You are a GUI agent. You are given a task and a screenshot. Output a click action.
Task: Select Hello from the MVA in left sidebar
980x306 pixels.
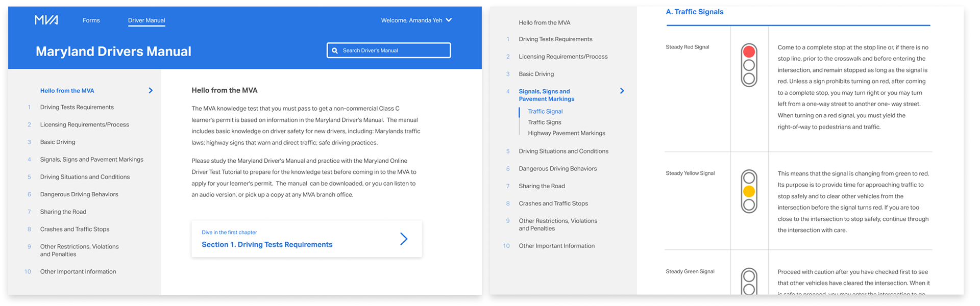click(67, 91)
